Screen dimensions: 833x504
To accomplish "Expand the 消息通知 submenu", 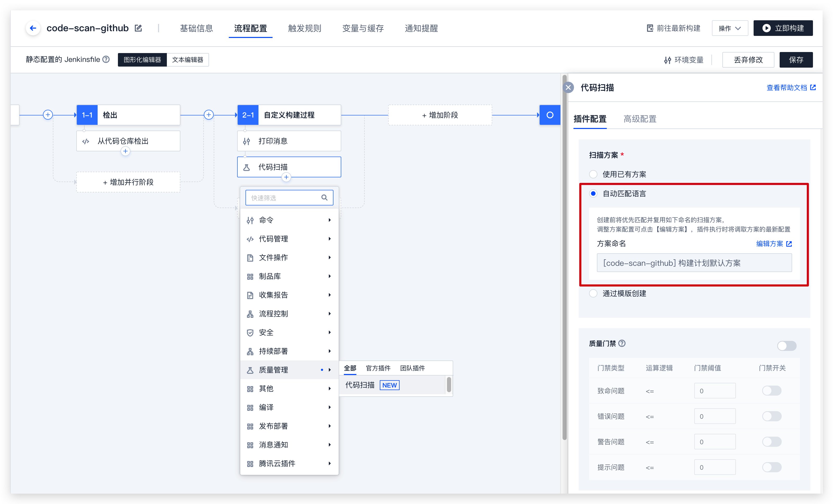I will [x=330, y=445].
